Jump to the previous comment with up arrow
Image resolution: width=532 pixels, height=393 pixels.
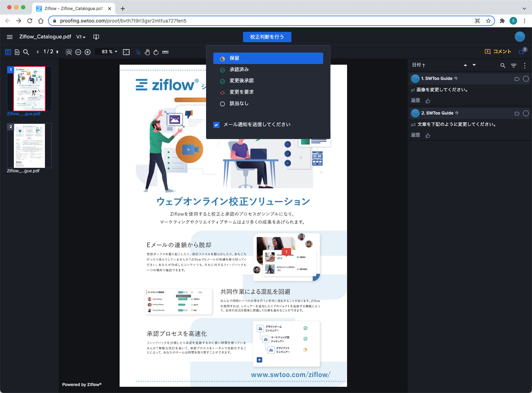[x=465, y=65]
